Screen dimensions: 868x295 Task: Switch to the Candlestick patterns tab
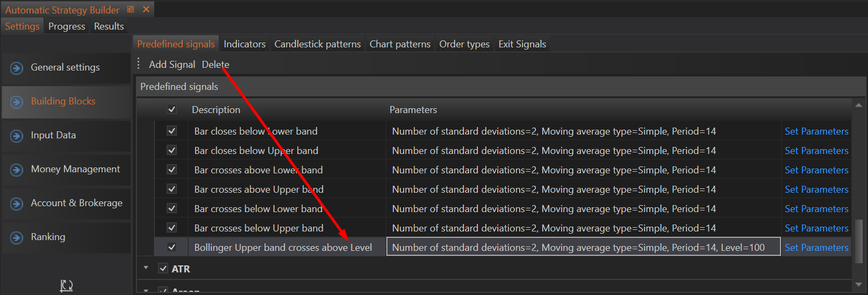point(317,44)
